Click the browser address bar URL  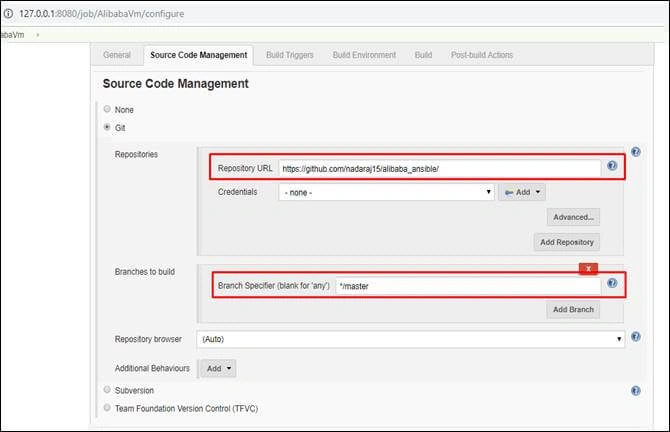pos(102,14)
